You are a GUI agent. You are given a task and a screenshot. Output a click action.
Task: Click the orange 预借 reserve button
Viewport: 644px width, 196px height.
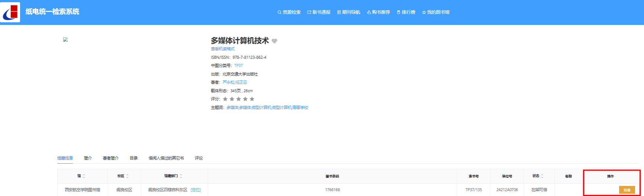coord(627,190)
